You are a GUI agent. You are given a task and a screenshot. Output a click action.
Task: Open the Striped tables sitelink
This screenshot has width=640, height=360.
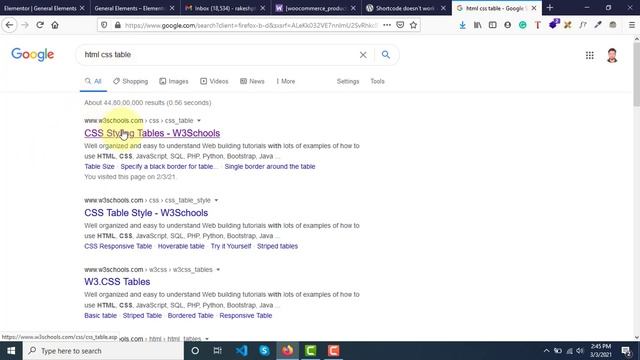pos(278,246)
